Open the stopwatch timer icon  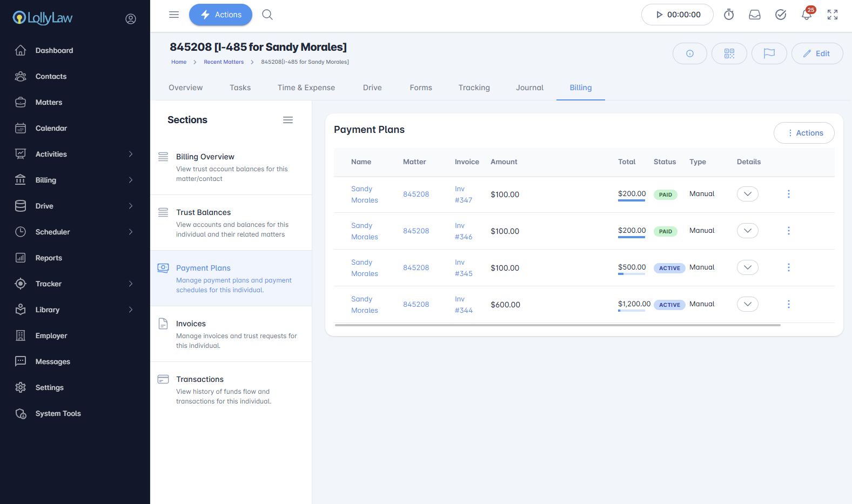729,15
